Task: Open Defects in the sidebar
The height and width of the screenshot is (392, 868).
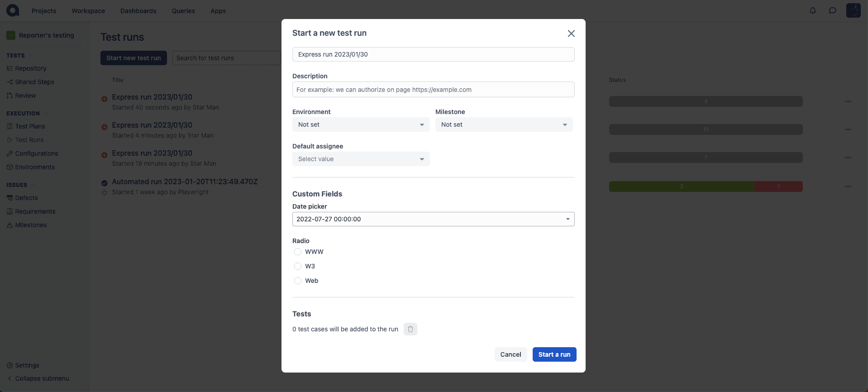Action: point(26,198)
